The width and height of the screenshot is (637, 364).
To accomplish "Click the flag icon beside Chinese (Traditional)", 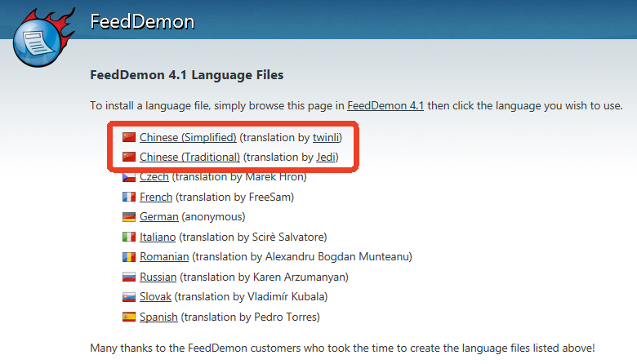I will tap(128, 157).
